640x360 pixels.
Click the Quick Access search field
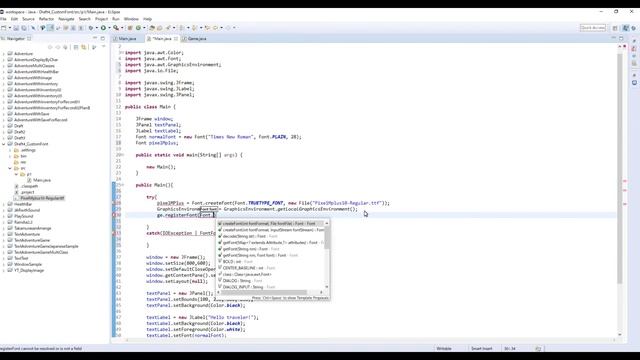[x=593, y=28]
